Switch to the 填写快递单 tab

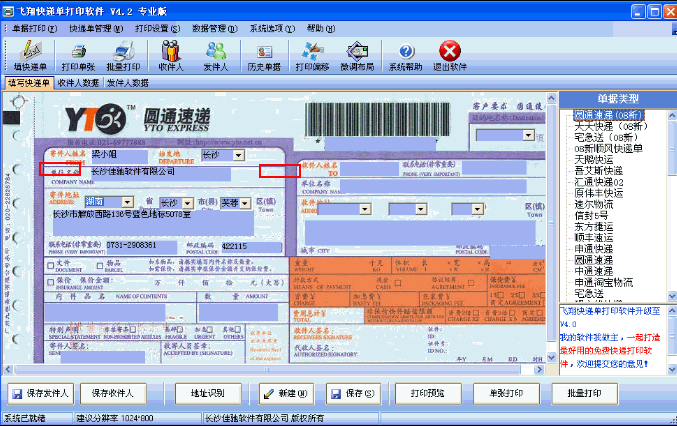[28, 83]
